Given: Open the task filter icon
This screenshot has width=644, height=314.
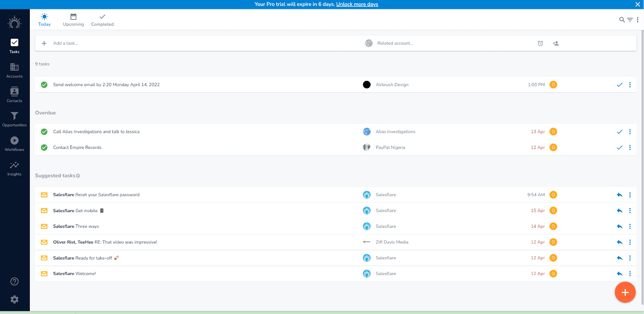Looking at the screenshot, I should point(630,20).
